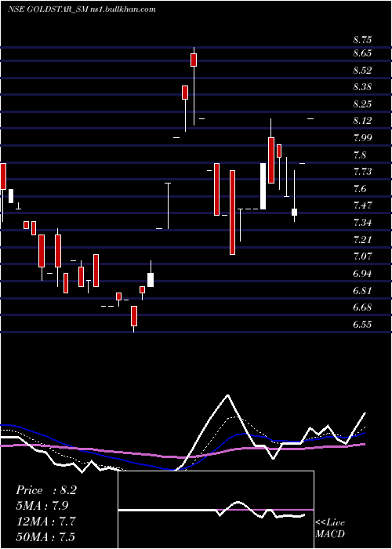Click the 8.75 price axis label
This screenshot has width=392, height=549.
[x=362, y=39]
